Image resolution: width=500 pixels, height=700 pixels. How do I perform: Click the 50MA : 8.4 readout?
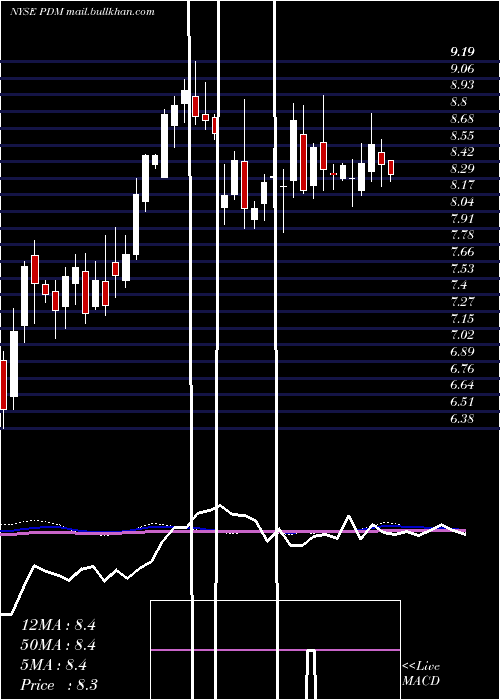tap(58, 645)
